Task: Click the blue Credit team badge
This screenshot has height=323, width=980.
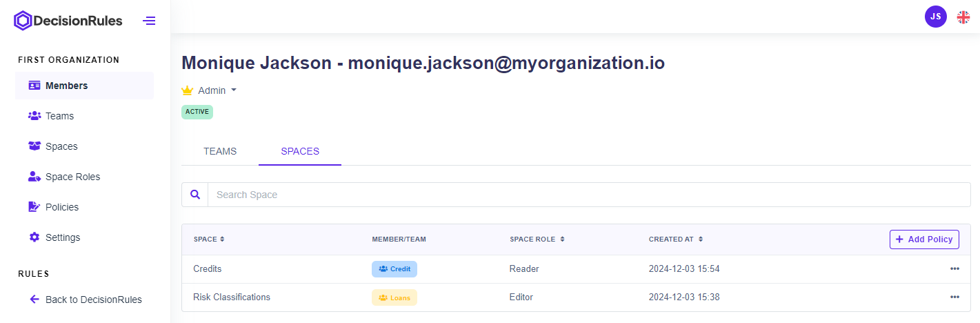Action: [x=394, y=269]
